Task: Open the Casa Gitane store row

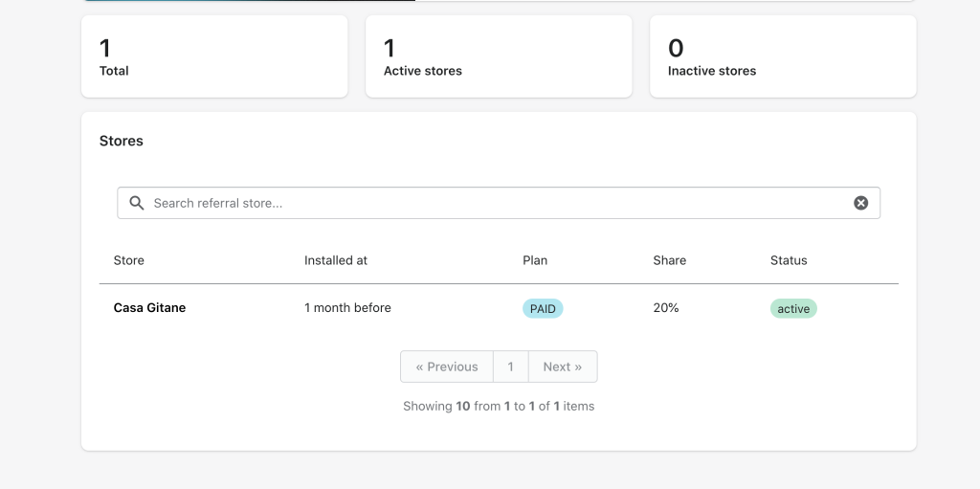Action: tap(499, 307)
